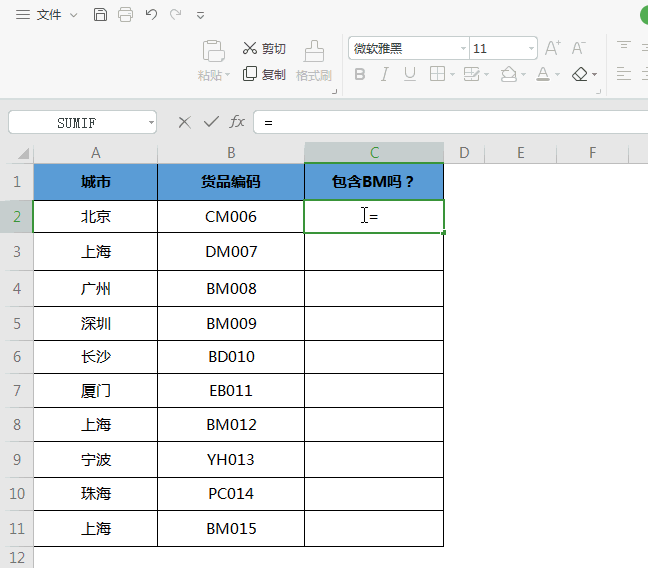Screen dimensions: 648x568
Task: Click cell BM008
Action: click(x=231, y=289)
